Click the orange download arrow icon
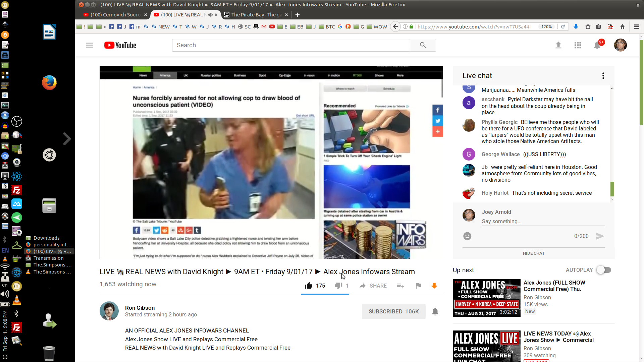The height and width of the screenshot is (362, 644). tap(434, 286)
